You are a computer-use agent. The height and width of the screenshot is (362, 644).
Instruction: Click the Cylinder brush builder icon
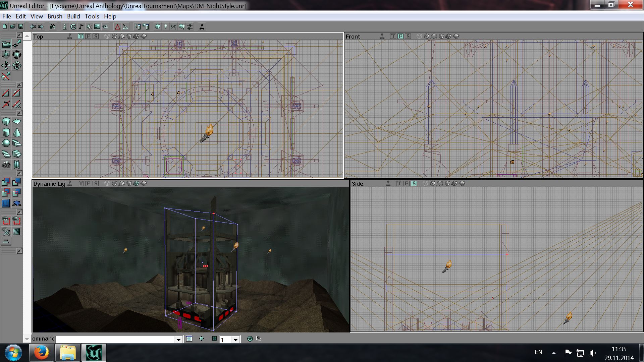[x=6, y=132]
